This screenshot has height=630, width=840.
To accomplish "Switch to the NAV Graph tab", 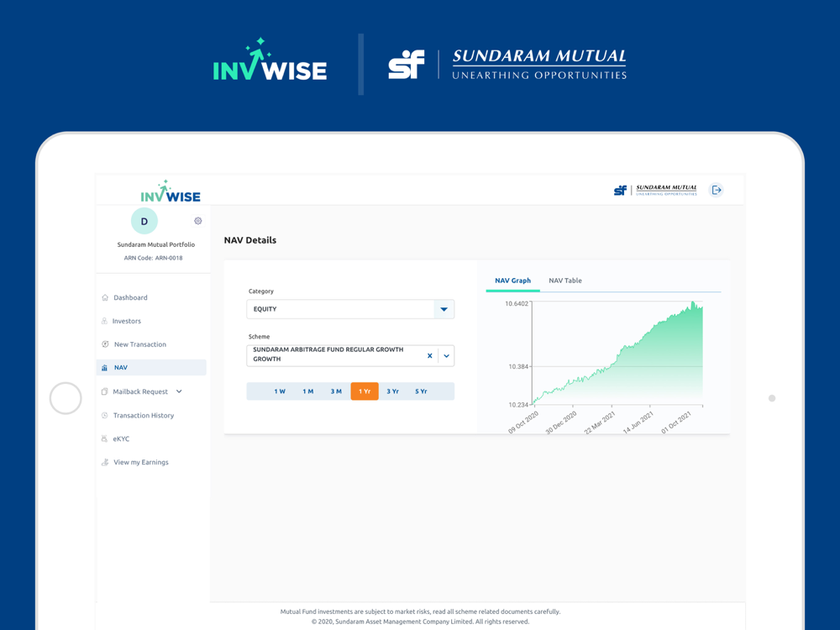I will click(512, 281).
